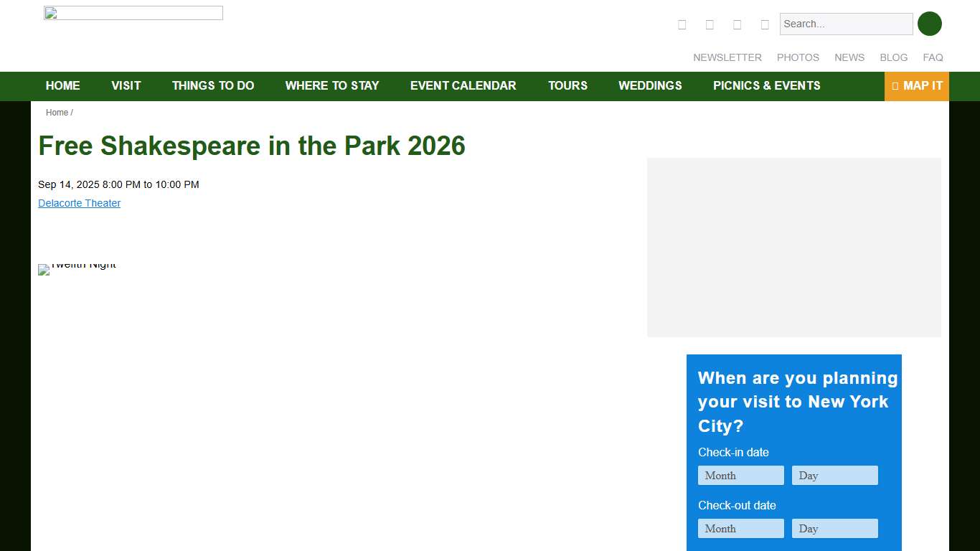Open the check-out Day dropdown
The image size is (980, 551).
pyautogui.click(x=834, y=528)
